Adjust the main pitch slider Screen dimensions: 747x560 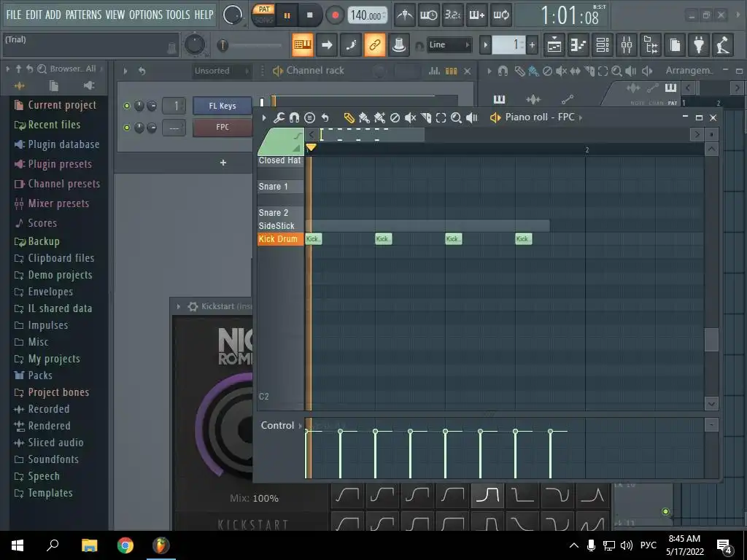coord(251,46)
